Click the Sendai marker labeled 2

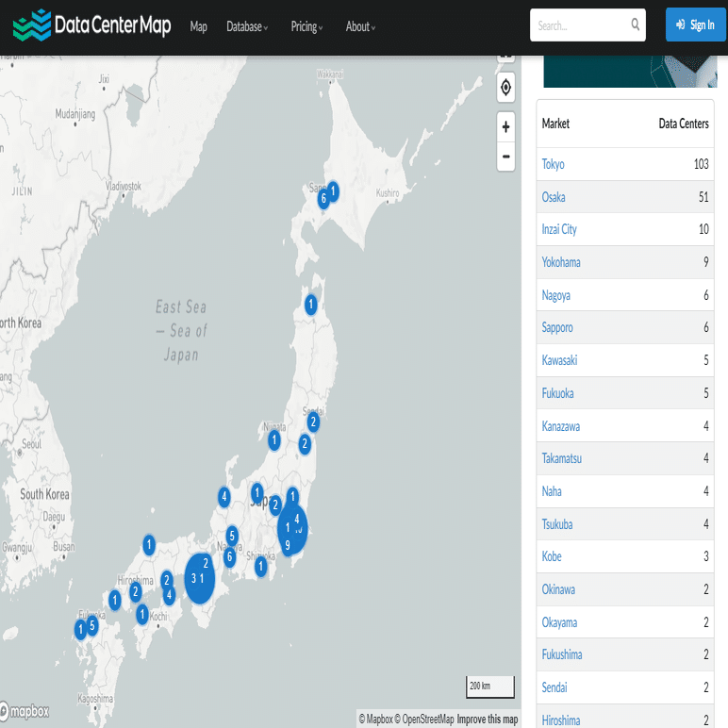coord(313,422)
